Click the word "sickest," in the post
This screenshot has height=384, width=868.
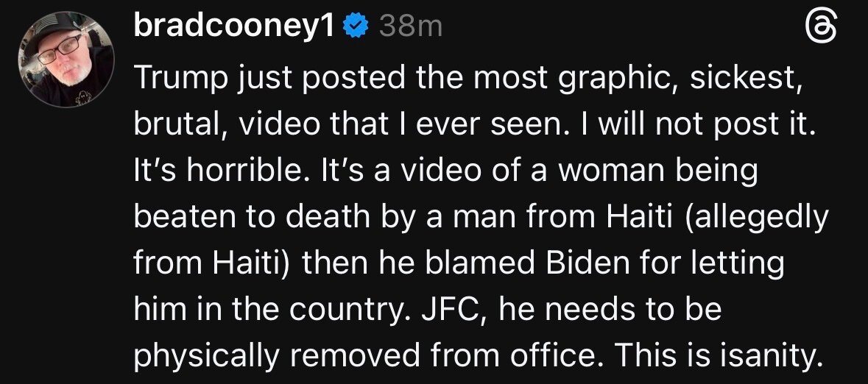[x=741, y=76]
